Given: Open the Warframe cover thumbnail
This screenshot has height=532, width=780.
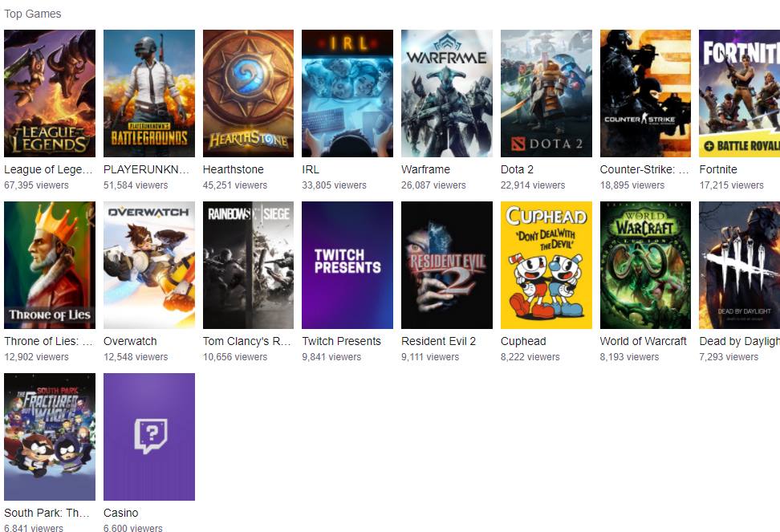Looking at the screenshot, I should click(447, 93).
